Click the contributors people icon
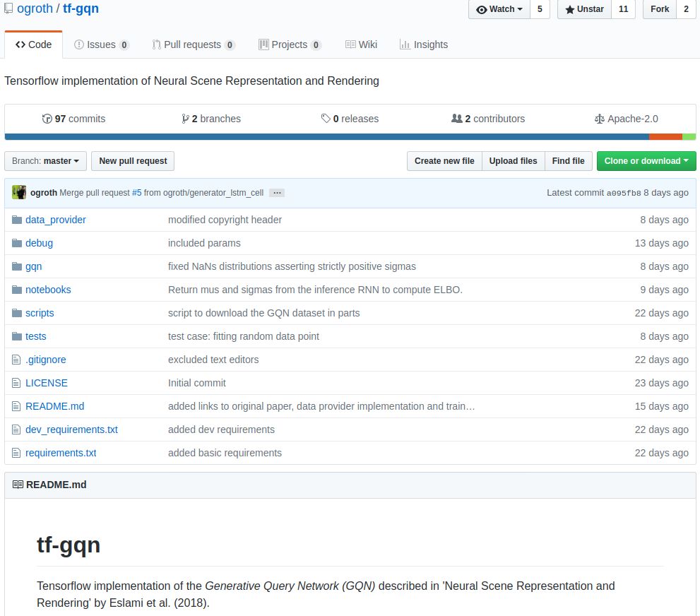The height and width of the screenshot is (616, 700). pyautogui.click(x=457, y=118)
